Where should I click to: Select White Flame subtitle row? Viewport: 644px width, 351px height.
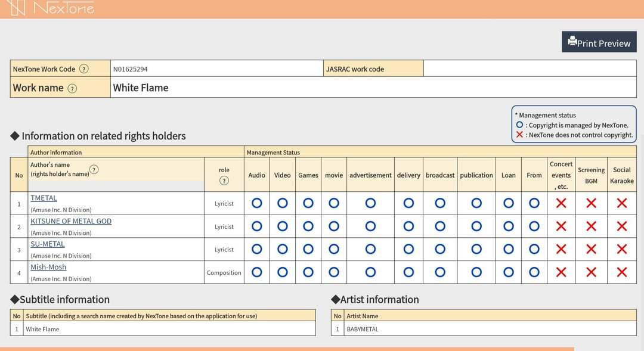pos(42,329)
